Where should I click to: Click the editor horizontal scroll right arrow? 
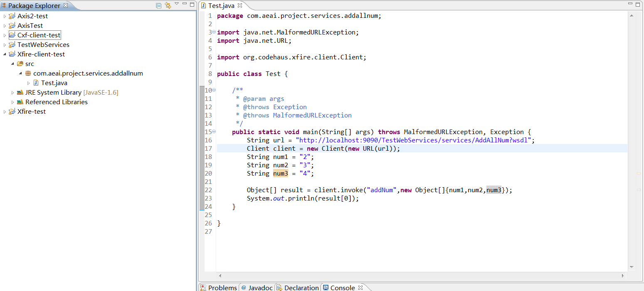[x=623, y=276]
